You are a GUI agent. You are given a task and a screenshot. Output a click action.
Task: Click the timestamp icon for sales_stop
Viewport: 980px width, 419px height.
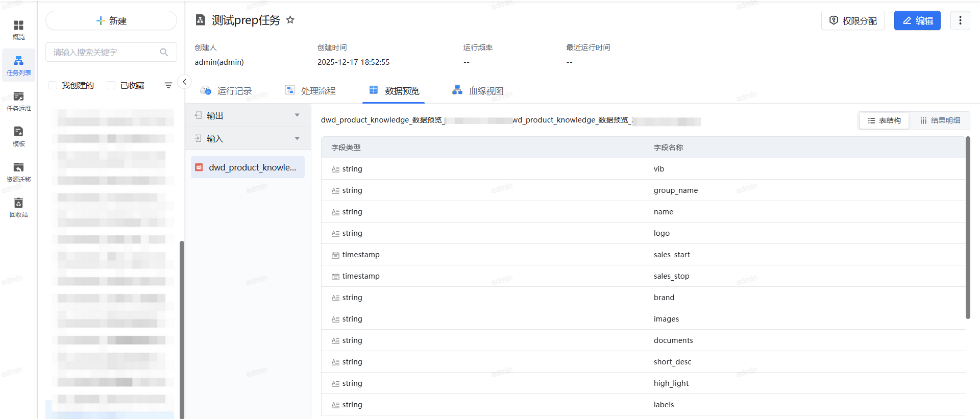[x=335, y=277]
